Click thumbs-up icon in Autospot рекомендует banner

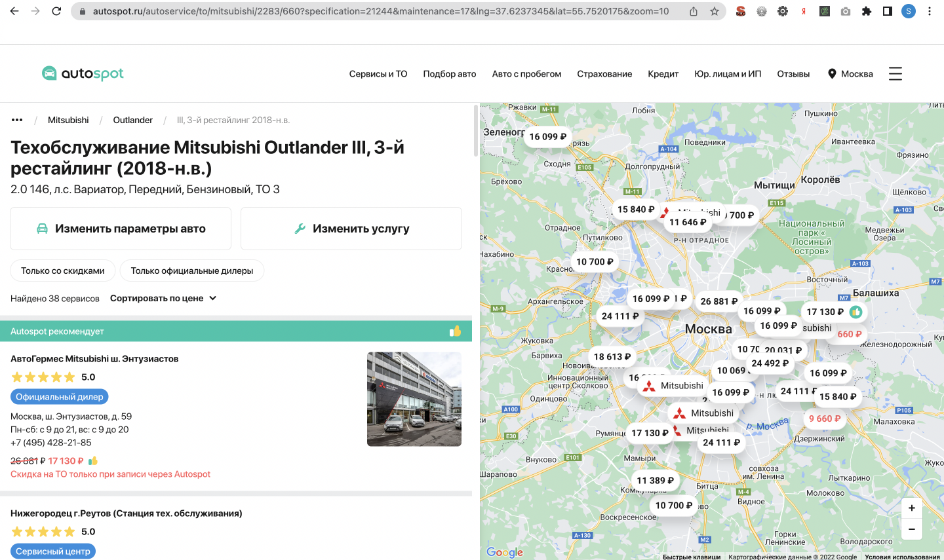pyautogui.click(x=455, y=331)
